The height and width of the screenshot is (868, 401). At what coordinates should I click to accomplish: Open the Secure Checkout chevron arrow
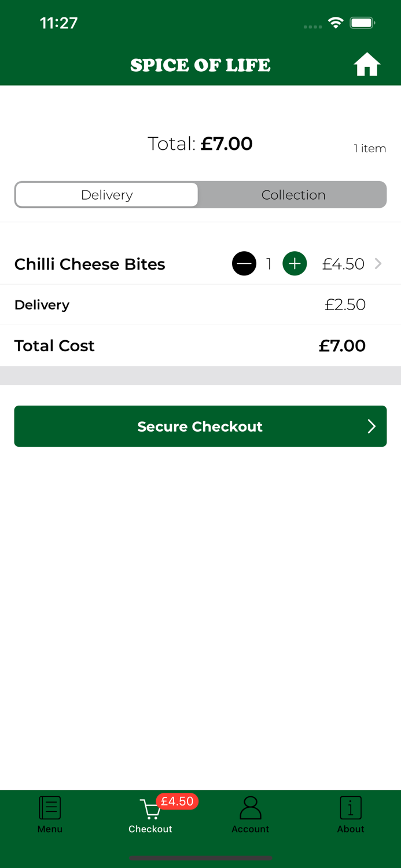coord(371,426)
